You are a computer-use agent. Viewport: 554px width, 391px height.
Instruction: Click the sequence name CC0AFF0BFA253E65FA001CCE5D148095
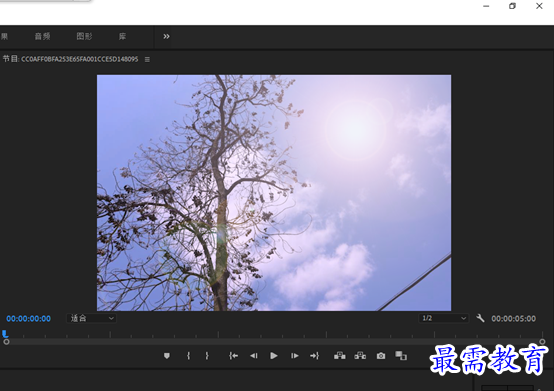(x=79, y=59)
